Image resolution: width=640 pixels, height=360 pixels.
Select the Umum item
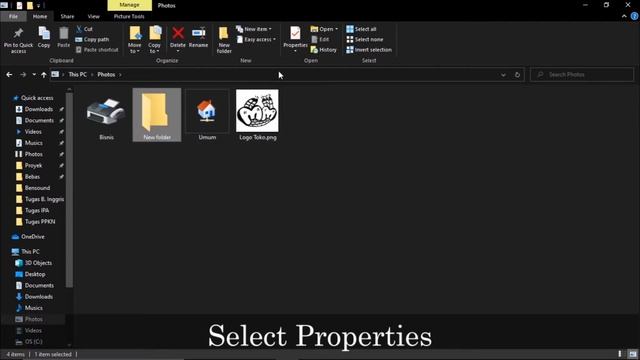click(207, 116)
